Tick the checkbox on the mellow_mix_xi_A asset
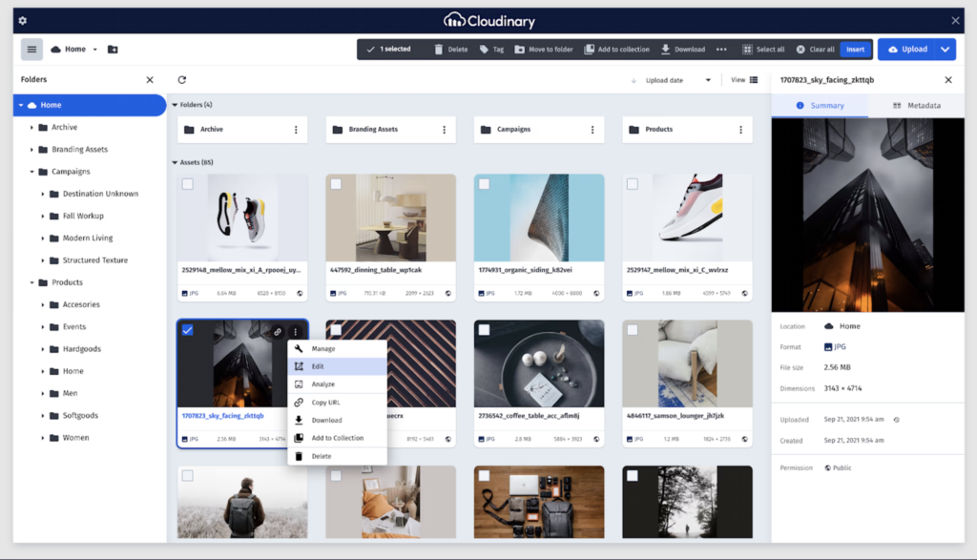Image resolution: width=977 pixels, height=560 pixels. [x=188, y=184]
